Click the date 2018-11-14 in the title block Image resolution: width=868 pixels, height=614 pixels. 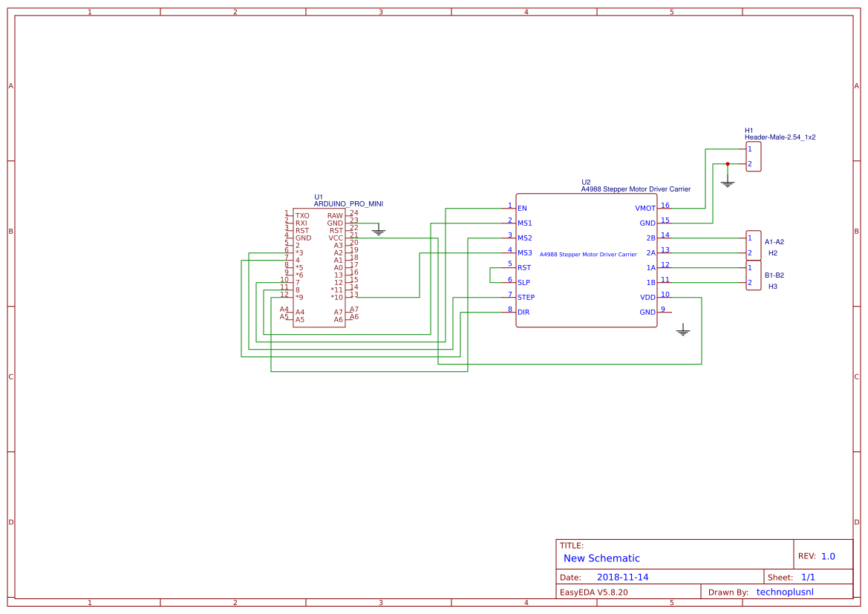click(622, 576)
